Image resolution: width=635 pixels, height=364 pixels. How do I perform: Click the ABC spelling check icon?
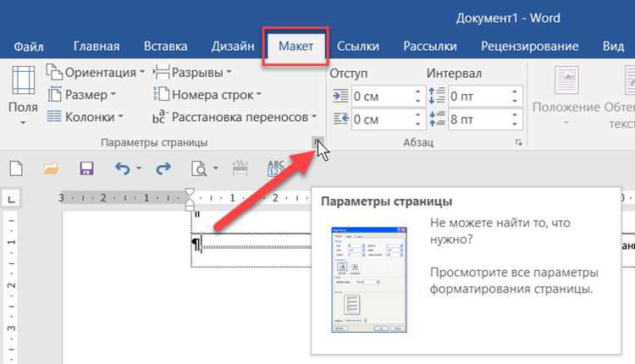pos(275,168)
